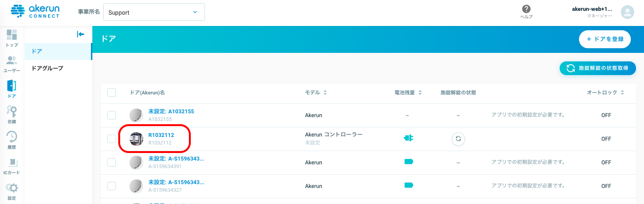Click the R1032112 controller thumbnail
Image resolution: width=644 pixels, height=204 pixels.
coord(136,139)
